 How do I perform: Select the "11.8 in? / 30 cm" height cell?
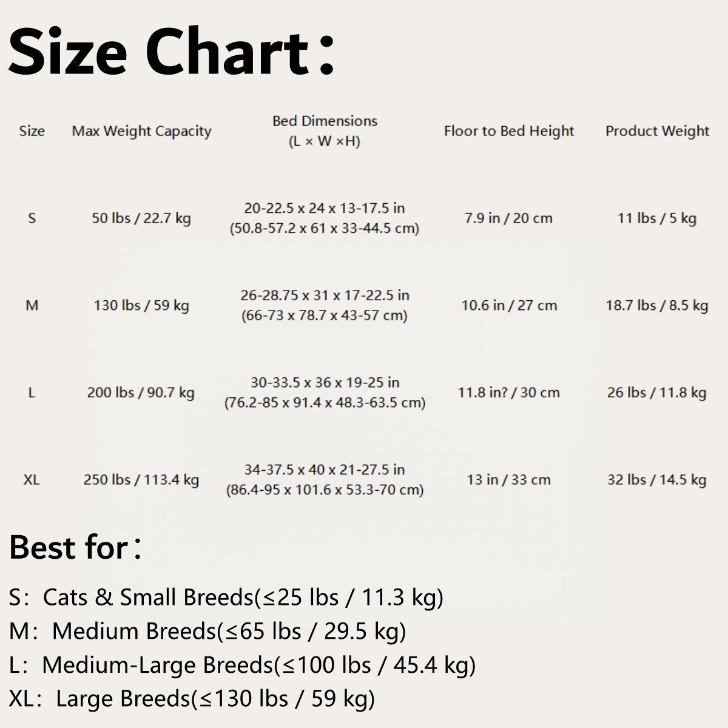pos(508,393)
